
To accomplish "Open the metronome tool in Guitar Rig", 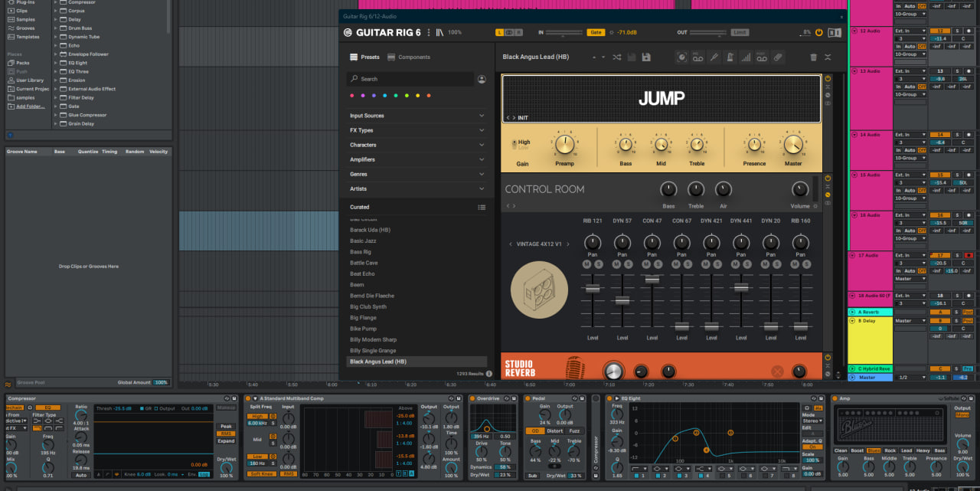I will (x=729, y=57).
